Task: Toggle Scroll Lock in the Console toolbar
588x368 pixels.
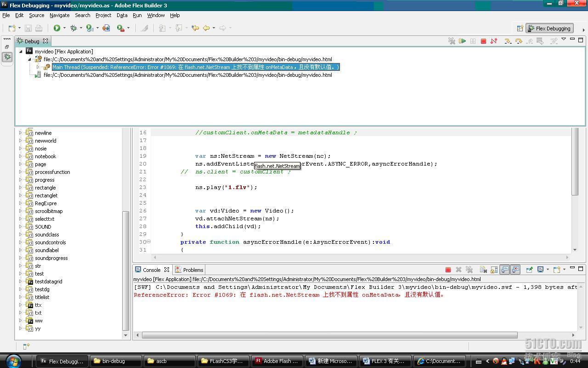Action: tap(494, 270)
